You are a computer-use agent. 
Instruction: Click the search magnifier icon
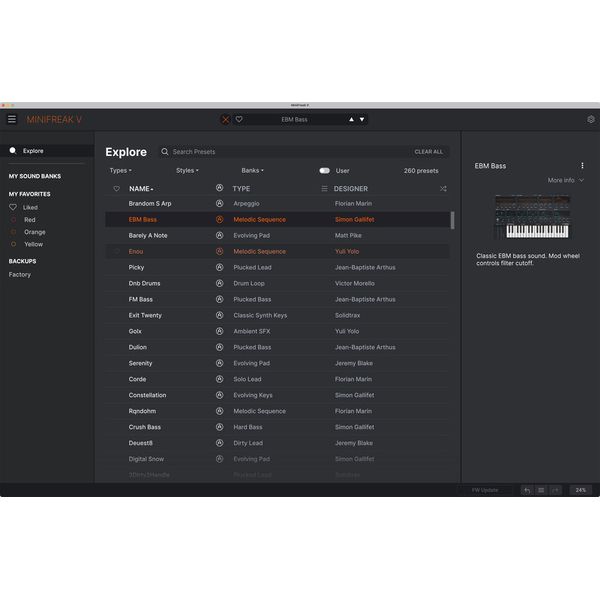pyautogui.click(x=165, y=152)
